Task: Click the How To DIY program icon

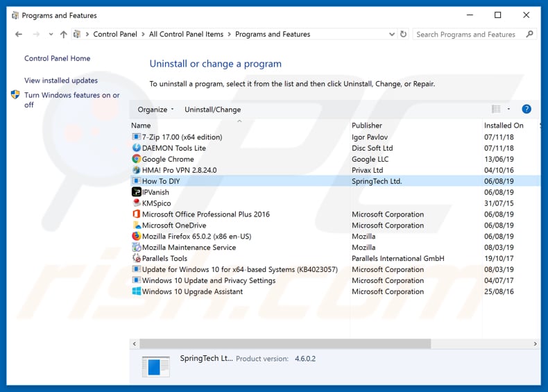Action: tap(136, 181)
